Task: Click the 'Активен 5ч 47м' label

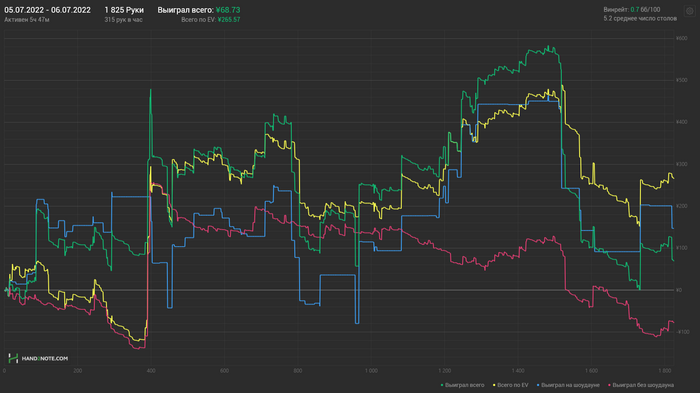Action: click(27, 20)
